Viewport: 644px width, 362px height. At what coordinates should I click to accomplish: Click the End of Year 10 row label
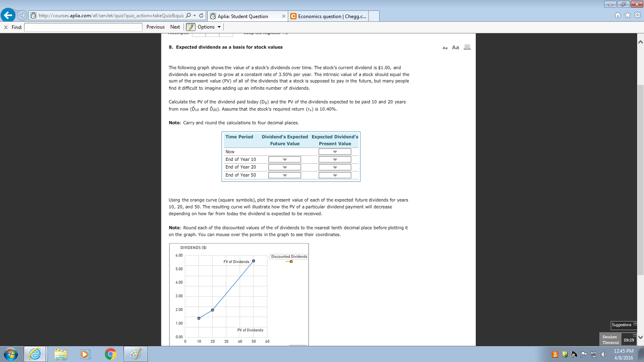pyautogui.click(x=241, y=160)
